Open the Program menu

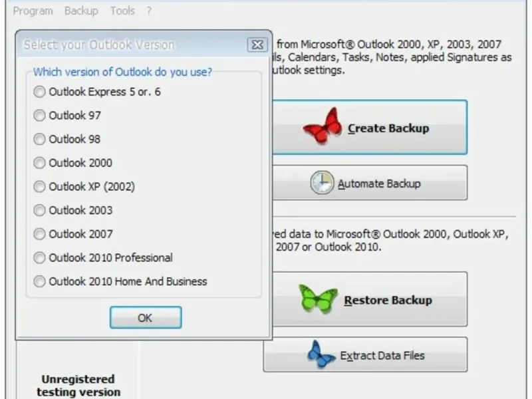pyautogui.click(x=33, y=11)
